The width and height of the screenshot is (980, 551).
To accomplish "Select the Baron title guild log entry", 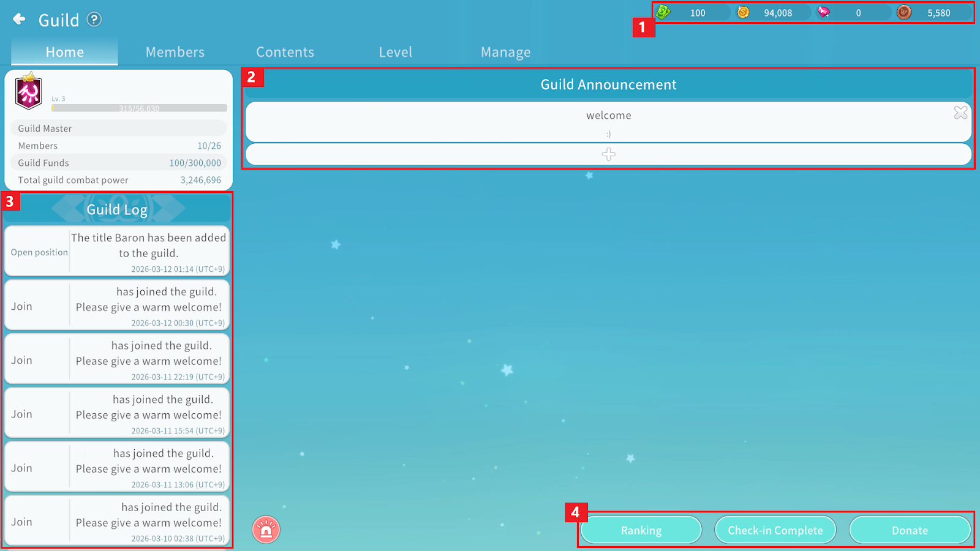I will point(117,252).
